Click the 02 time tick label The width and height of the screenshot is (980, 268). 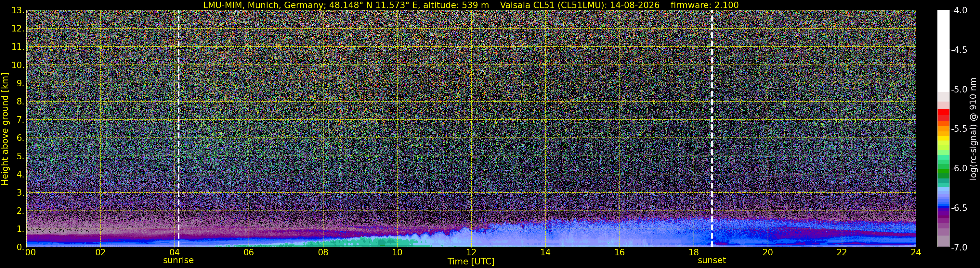pos(100,252)
